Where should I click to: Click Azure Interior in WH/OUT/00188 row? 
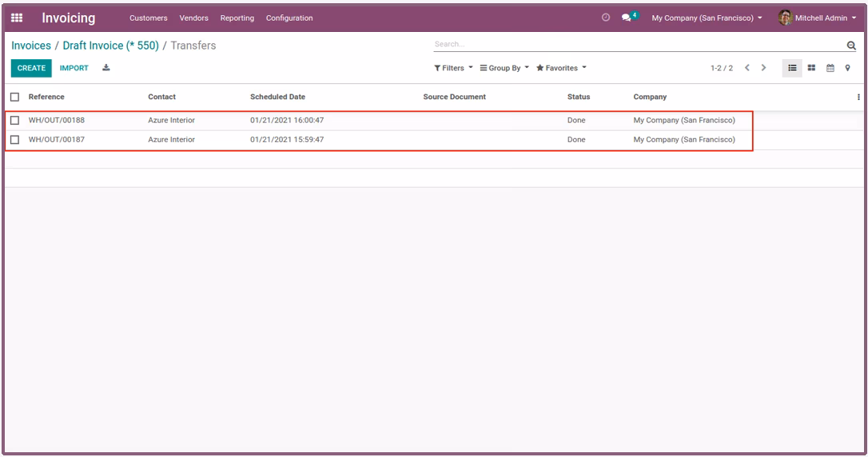point(171,120)
